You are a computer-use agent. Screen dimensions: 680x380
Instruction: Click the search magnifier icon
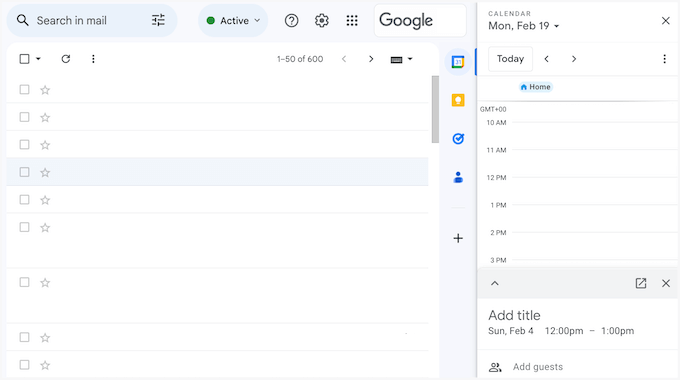click(x=23, y=20)
